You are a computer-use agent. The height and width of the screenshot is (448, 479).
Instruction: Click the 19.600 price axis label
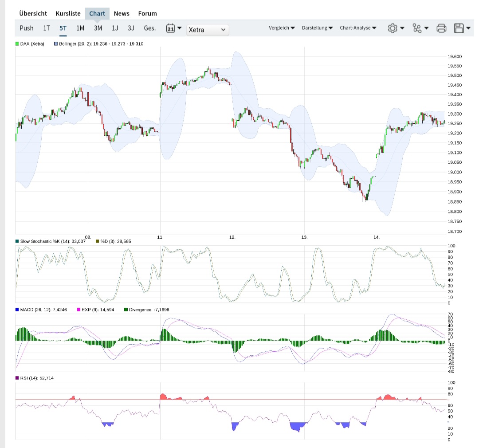click(x=455, y=56)
